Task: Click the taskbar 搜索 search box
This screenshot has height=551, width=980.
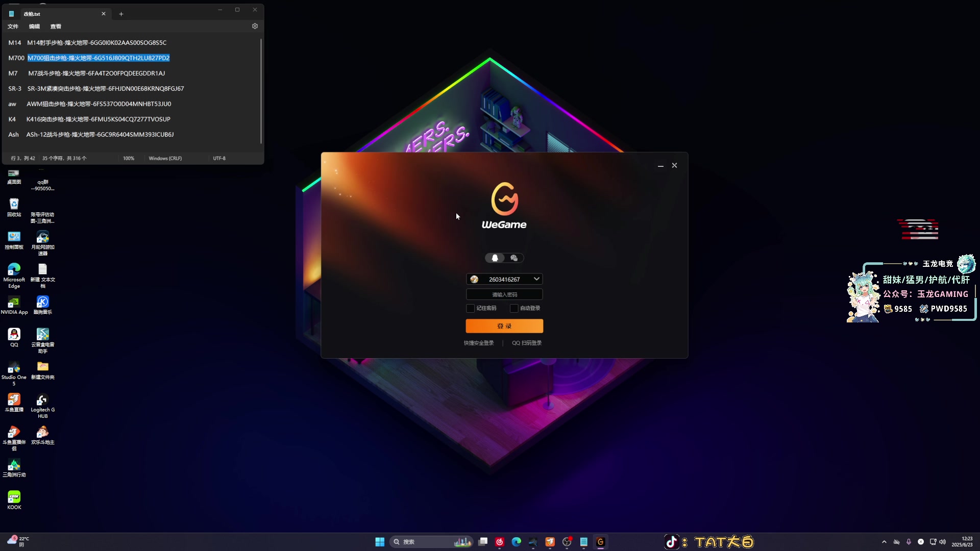Action: pos(432,542)
